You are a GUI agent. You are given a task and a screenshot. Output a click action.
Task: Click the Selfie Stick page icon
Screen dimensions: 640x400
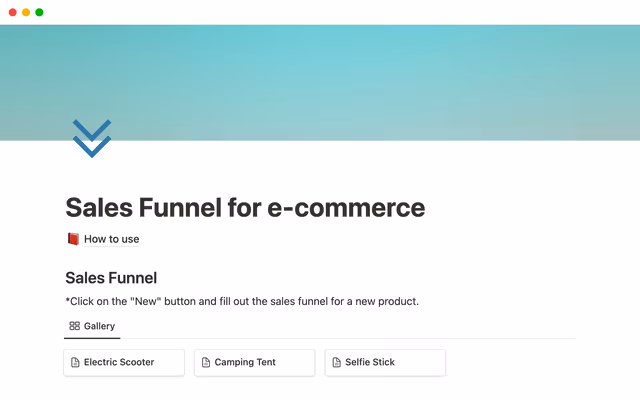[x=337, y=362]
